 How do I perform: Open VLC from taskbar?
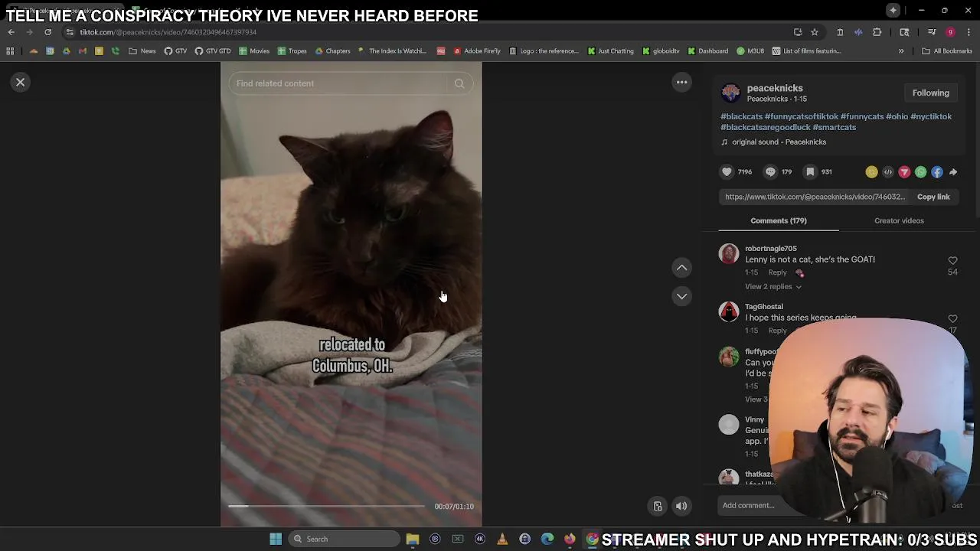coord(502,539)
